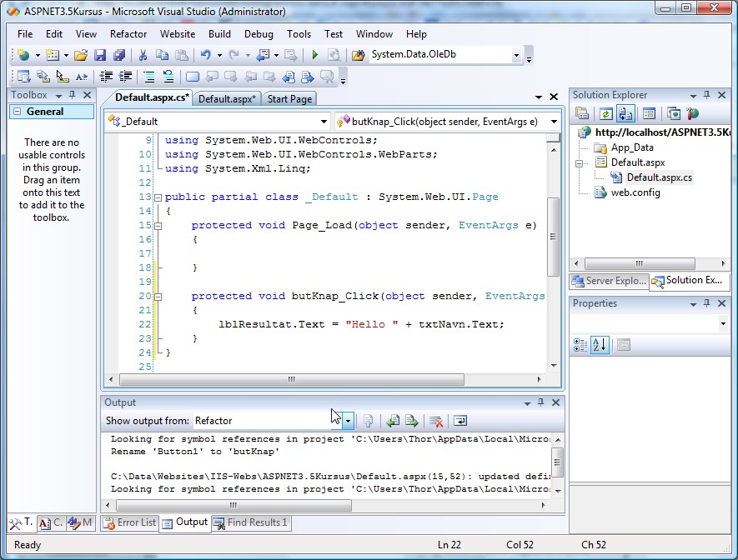Pin the Properties panel (auto hide)

point(706,303)
